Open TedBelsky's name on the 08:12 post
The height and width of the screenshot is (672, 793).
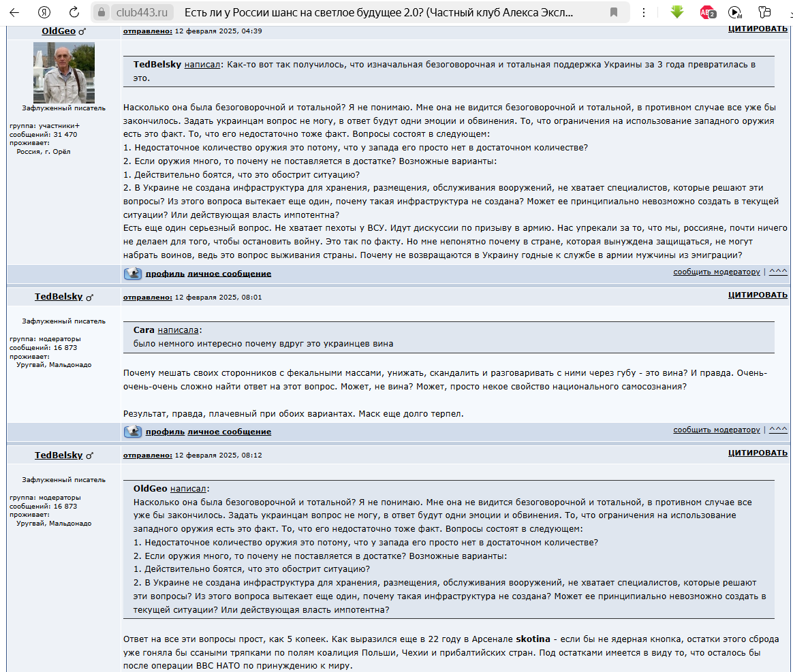coord(59,455)
